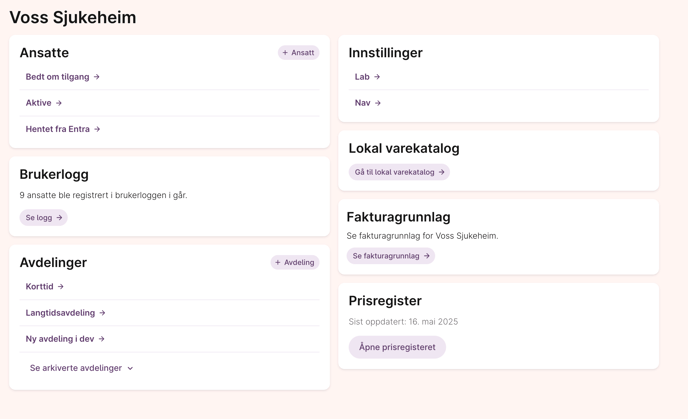This screenshot has width=688, height=419.
Task: Click the arrow icon next to Bedt om tilgang
Action: pyautogui.click(x=97, y=77)
